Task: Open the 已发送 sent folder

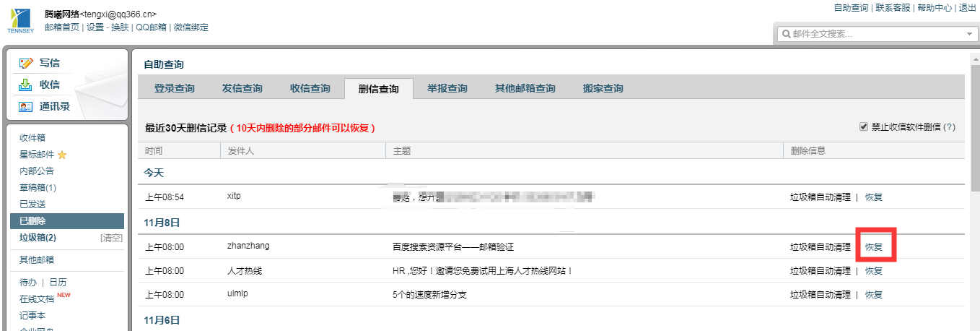Action: point(32,205)
